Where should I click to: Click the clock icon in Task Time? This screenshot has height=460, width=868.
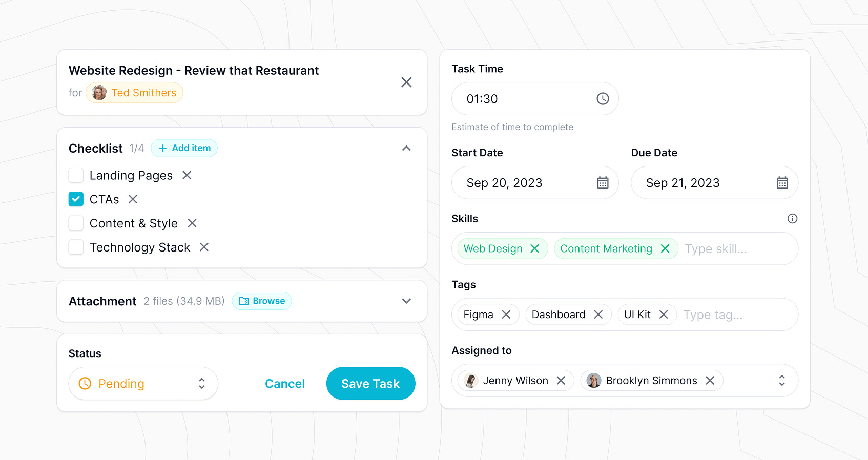[603, 99]
